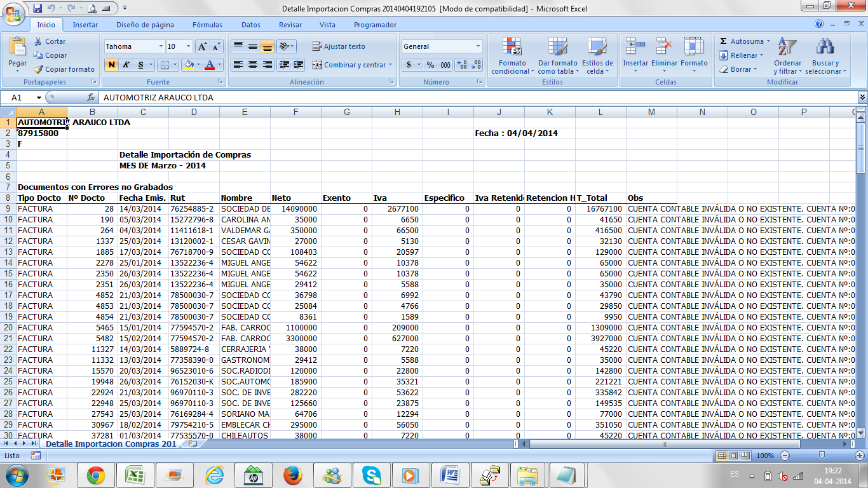Image resolution: width=868 pixels, height=488 pixels.
Task: Click Autosuma
Action: tap(742, 41)
